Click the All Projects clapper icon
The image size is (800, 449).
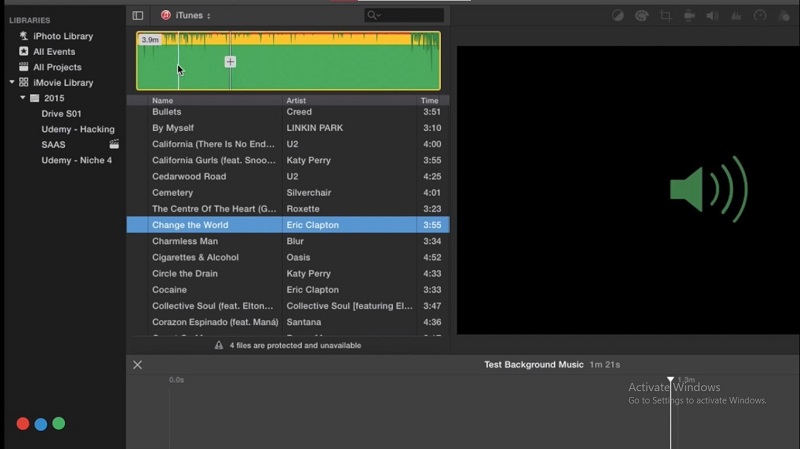(23, 67)
